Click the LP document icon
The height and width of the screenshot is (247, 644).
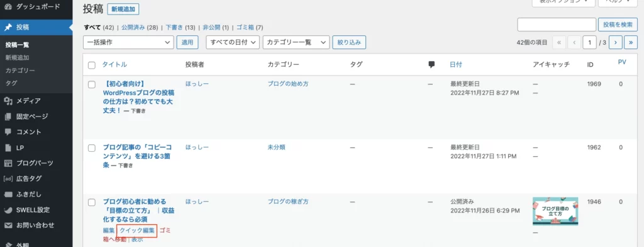8,148
